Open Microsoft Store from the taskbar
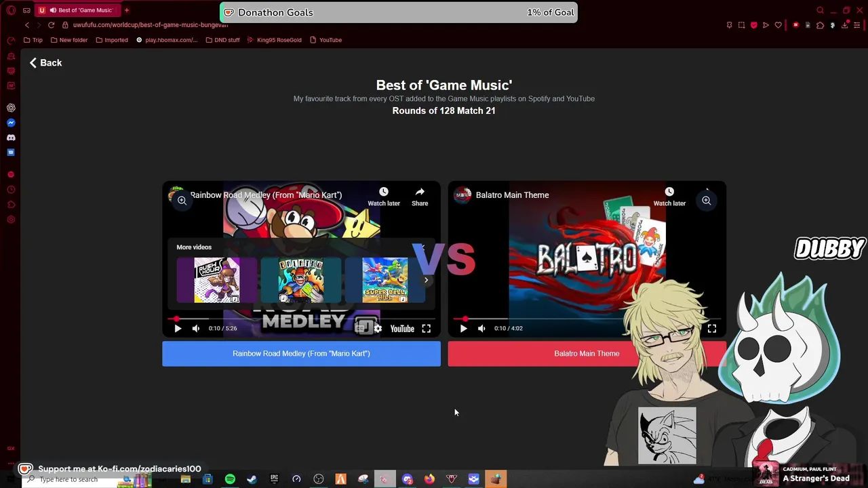This screenshot has height=488, width=868. (208, 479)
